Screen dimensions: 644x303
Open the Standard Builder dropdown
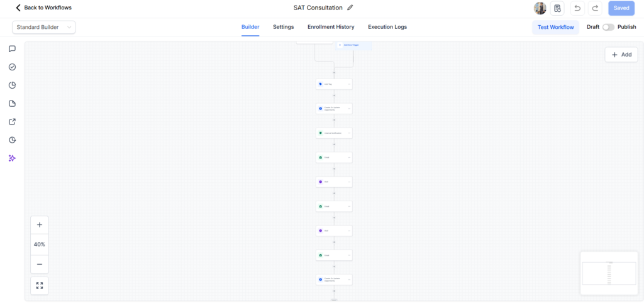coord(44,27)
